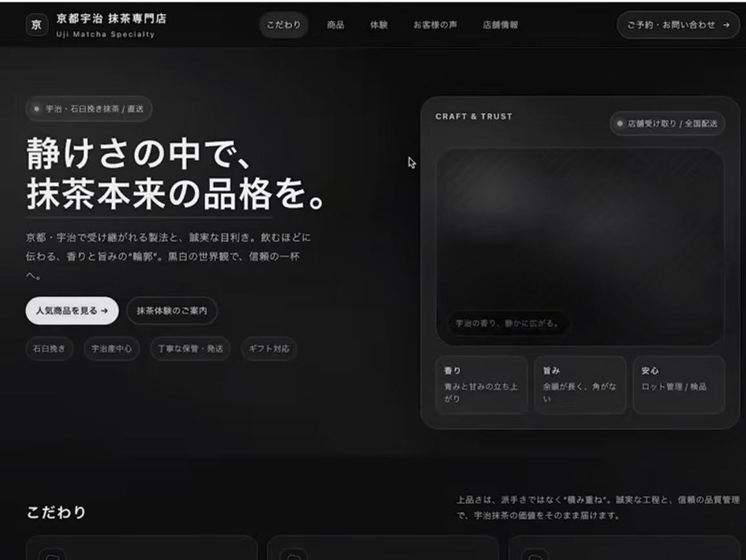
Task: Choose the ギフト対応 chip
Action: coord(269,349)
